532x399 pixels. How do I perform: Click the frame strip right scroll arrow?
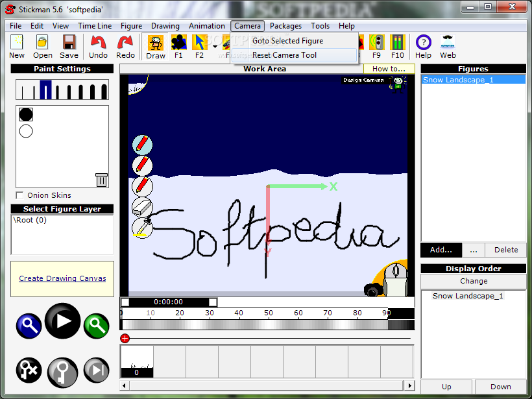(409, 385)
